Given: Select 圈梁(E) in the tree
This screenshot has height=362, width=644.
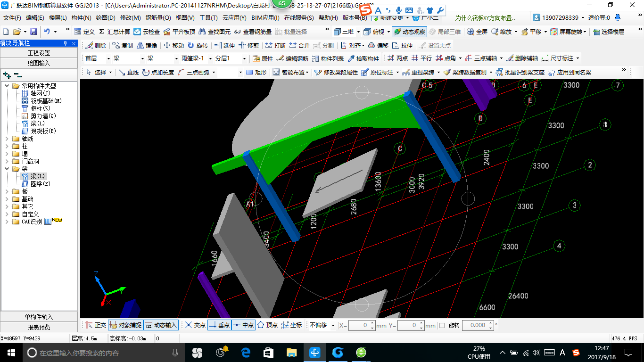Looking at the screenshot, I should click(36, 184).
